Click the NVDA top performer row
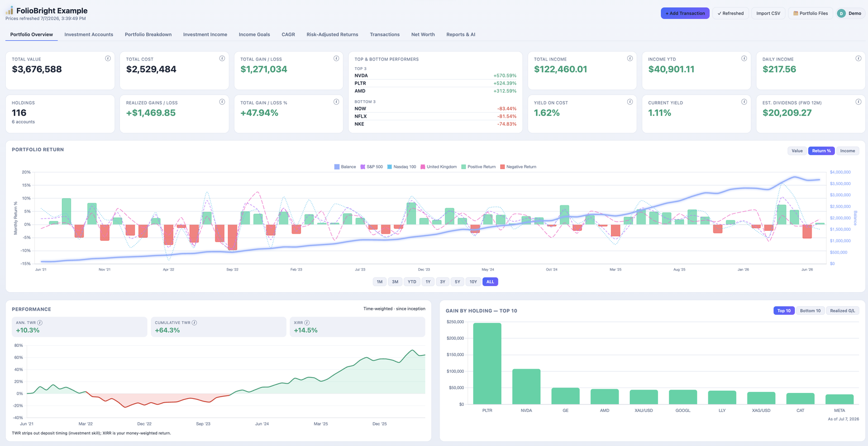 click(x=435, y=76)
